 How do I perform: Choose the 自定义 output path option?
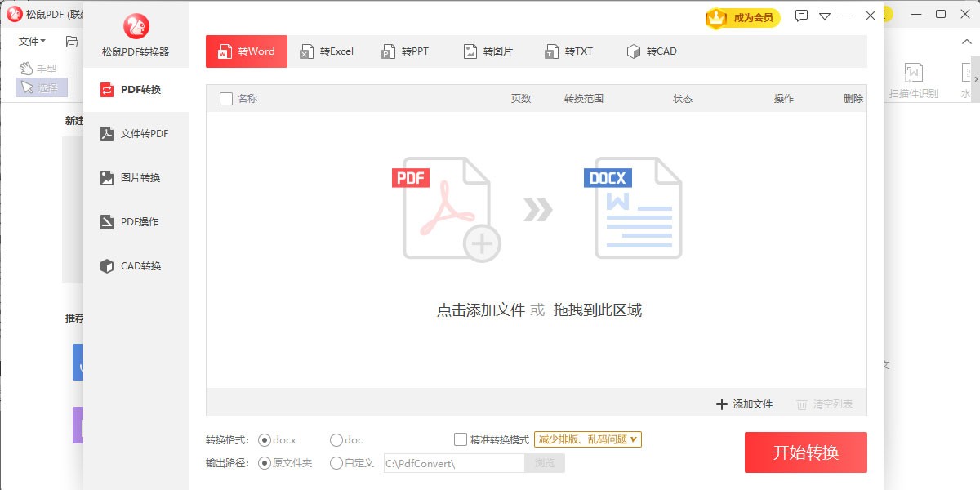click(336, 463)
